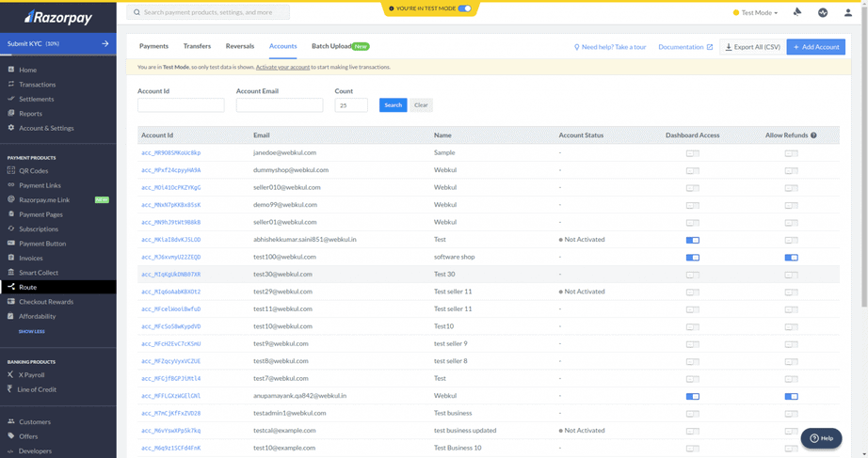Open Payment Pages product
Image resolution: width=868 pixels, height=458 pixels.
[41, 214]
